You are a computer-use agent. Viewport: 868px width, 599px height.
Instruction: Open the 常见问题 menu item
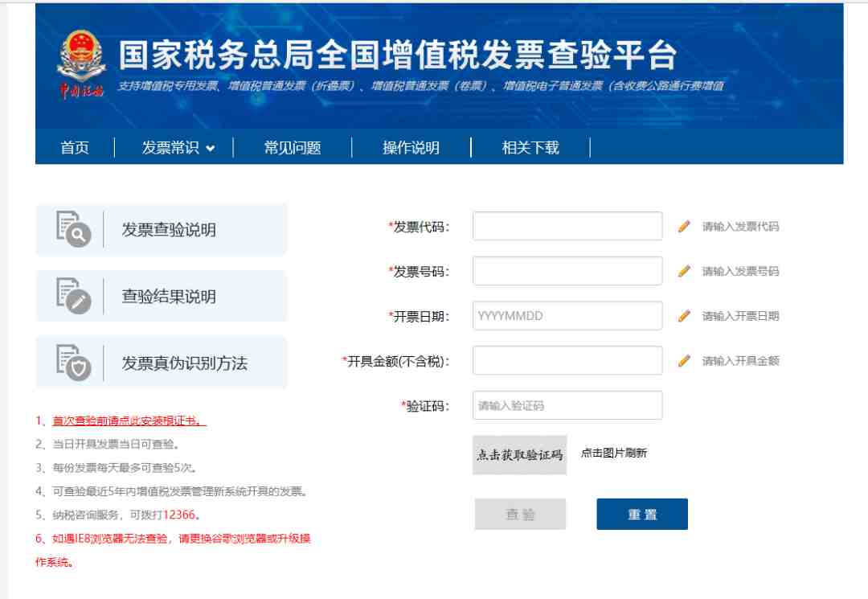coord(293,148)
